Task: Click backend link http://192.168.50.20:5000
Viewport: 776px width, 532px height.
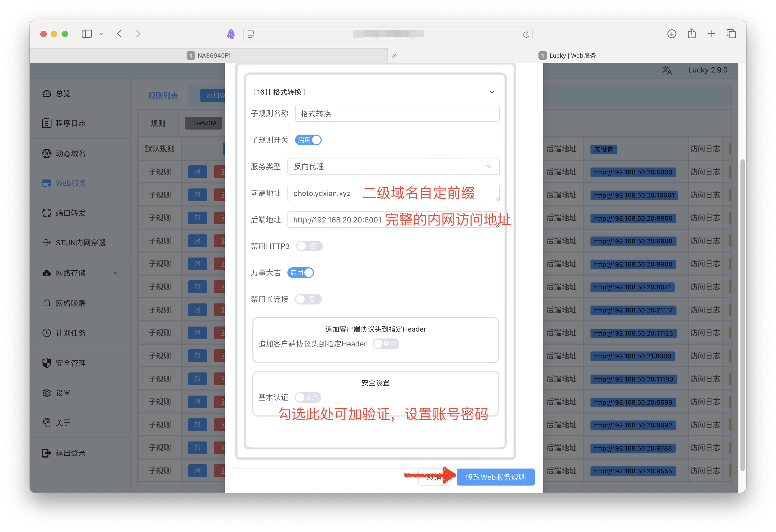Action: tap(633, 172)
